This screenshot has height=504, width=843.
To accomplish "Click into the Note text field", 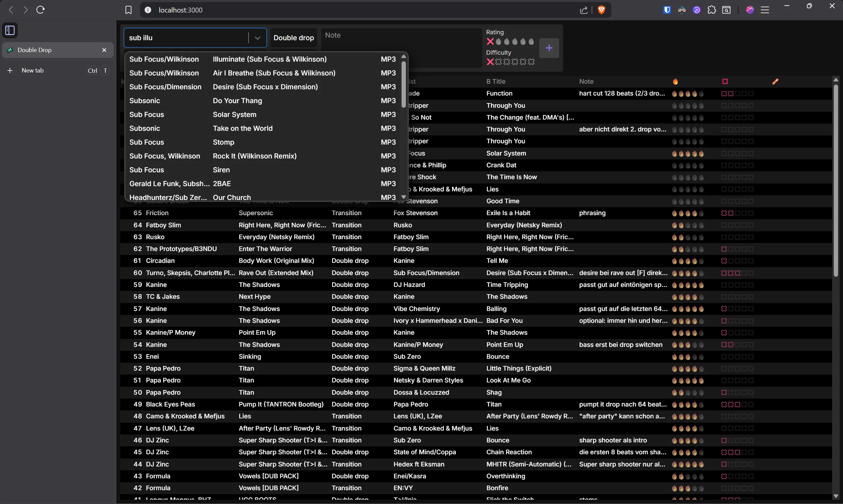I will 401,47.
